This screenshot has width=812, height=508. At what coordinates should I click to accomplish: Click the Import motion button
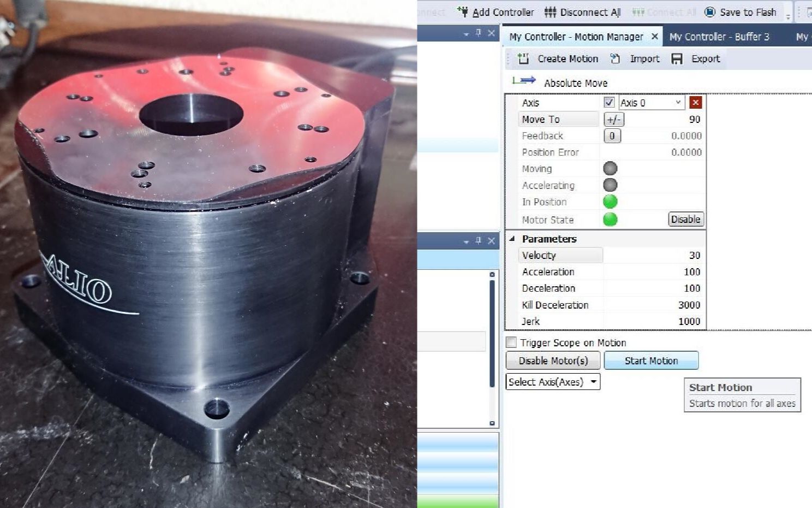(x=635, y=58)
